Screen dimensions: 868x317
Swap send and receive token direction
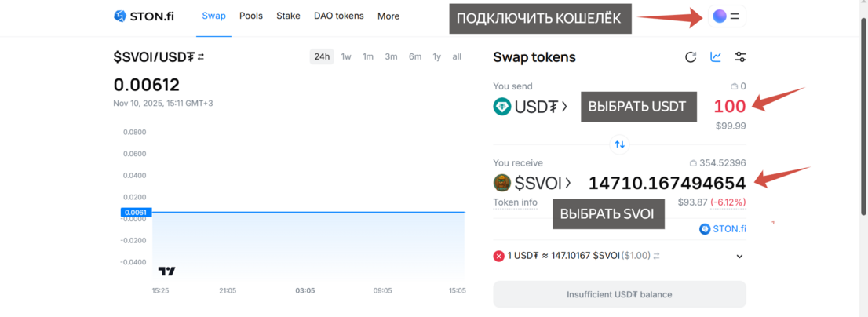(619, 144)
